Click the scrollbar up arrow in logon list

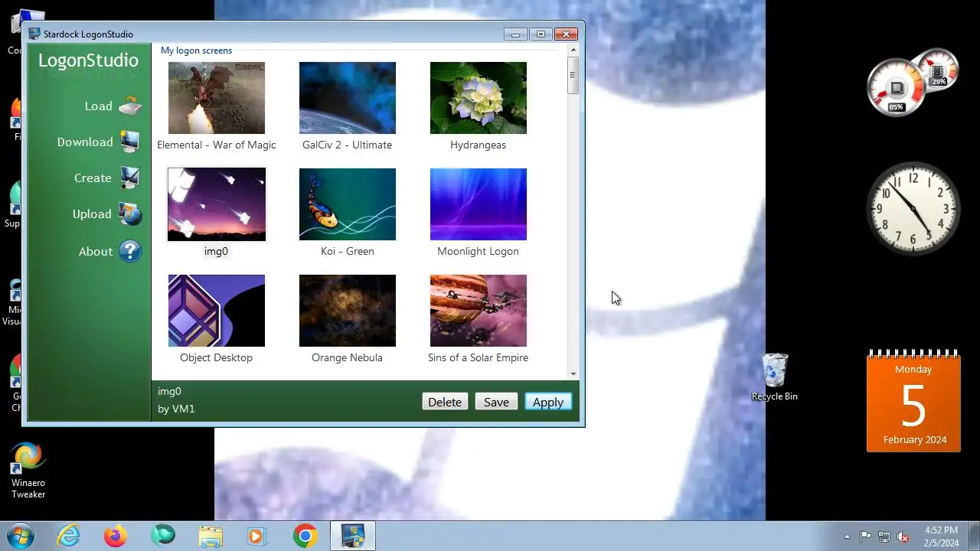(573, 51)
